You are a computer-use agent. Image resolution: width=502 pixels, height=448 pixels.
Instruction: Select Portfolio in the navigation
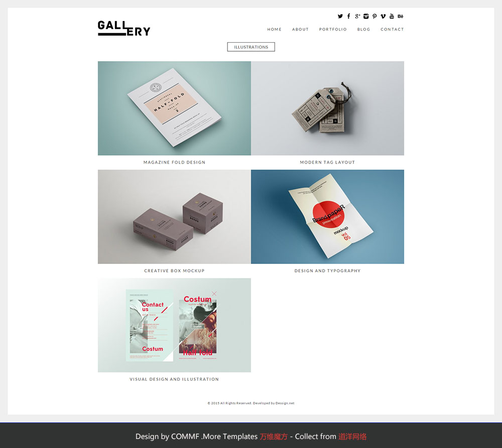[333, 29]
